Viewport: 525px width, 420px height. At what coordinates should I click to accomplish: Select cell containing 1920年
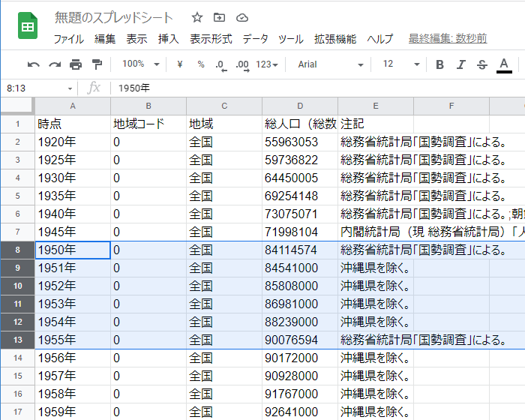pos(73,142)
